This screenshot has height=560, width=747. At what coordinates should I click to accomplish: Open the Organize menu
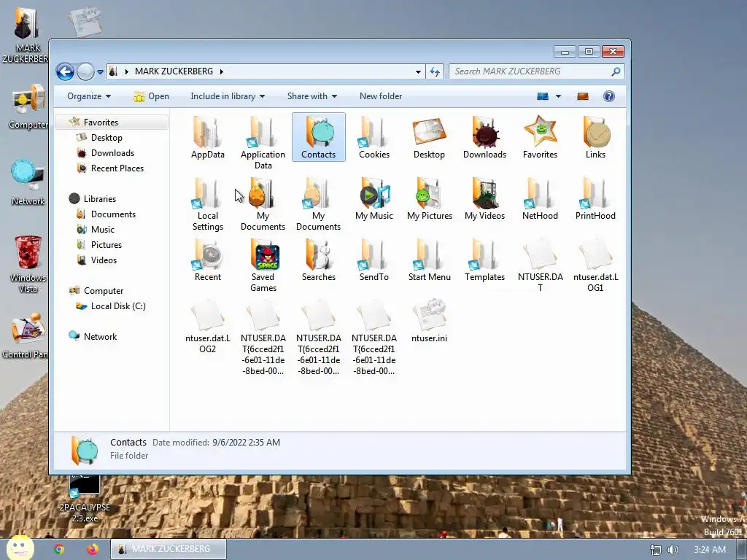(89, 96)
